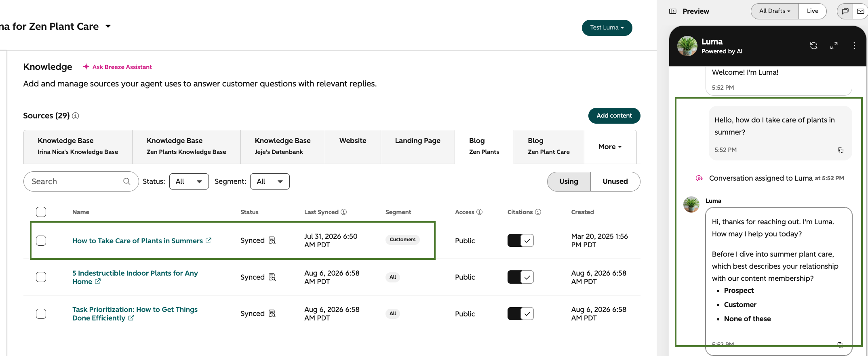The height and width of the screenshot is (356, 868).
Task: Check the box for Task Prioritization article
Action: (41, 314)
